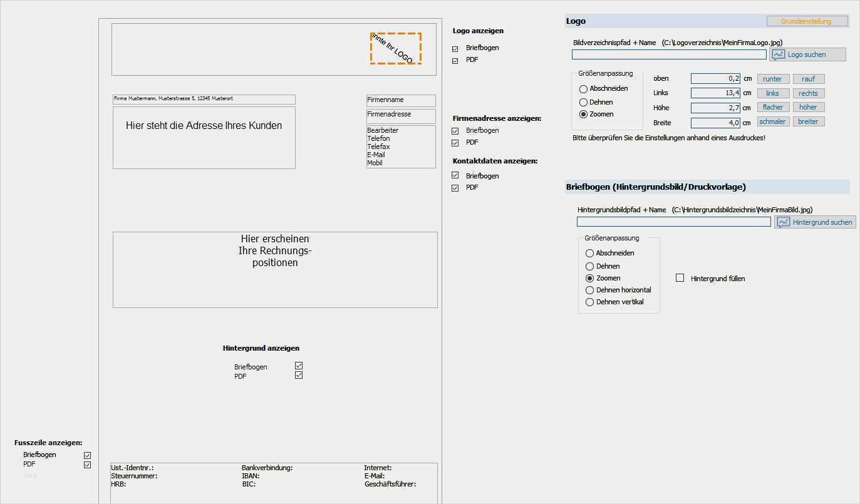This screenshot has width=860, height=504.
Task: Click the schmaler button
Action: click(772, 121)
